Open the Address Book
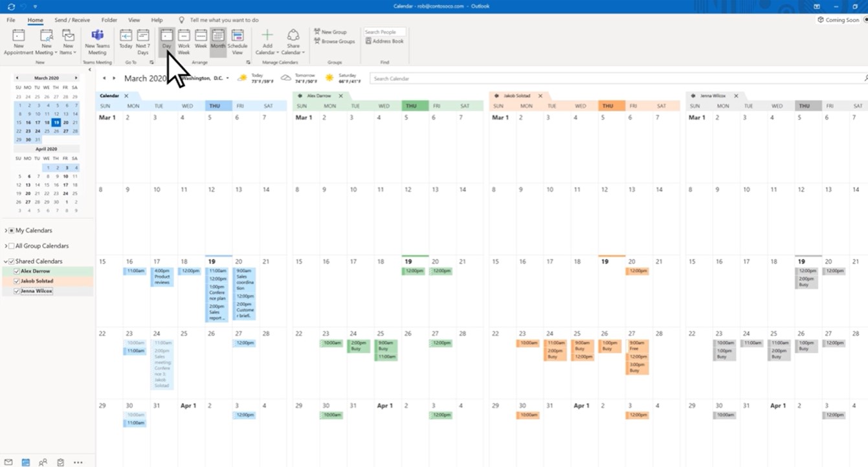This screenshot has width=868, height=467. [385, 41]
